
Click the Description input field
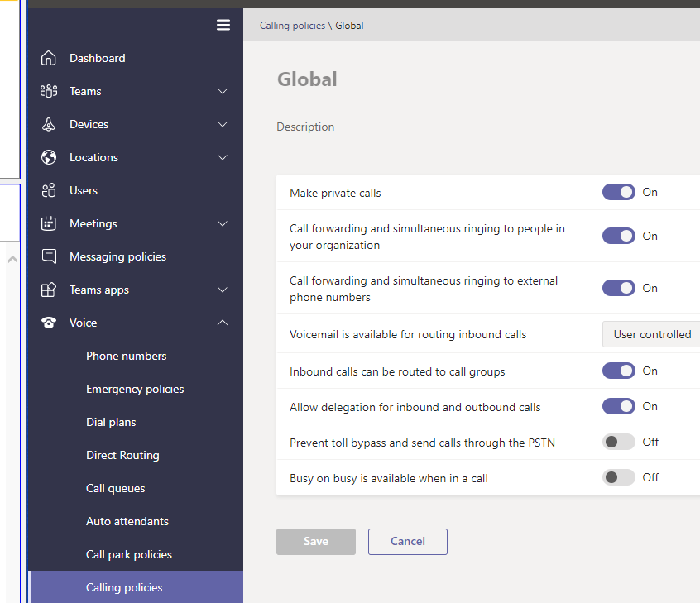click(488, 127)
